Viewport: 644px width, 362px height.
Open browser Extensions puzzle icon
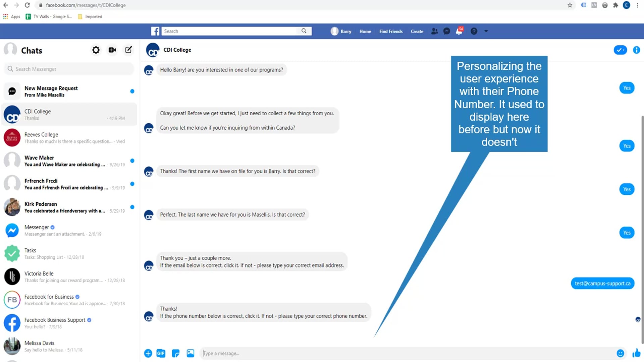(615, 5)
